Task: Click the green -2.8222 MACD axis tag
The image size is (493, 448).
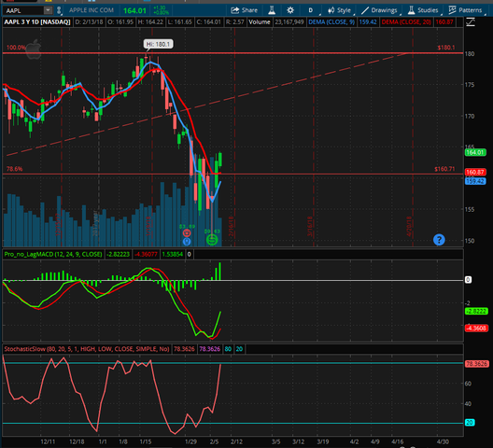Action: [476, 311]
